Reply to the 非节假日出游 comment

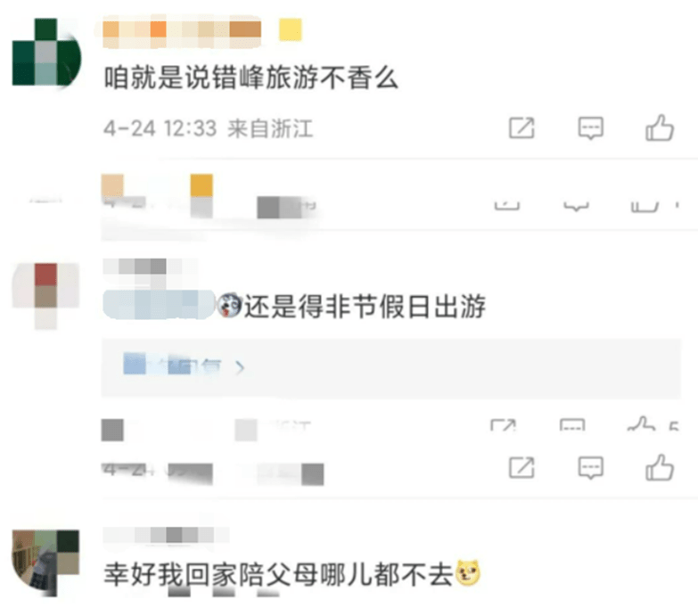590,467
